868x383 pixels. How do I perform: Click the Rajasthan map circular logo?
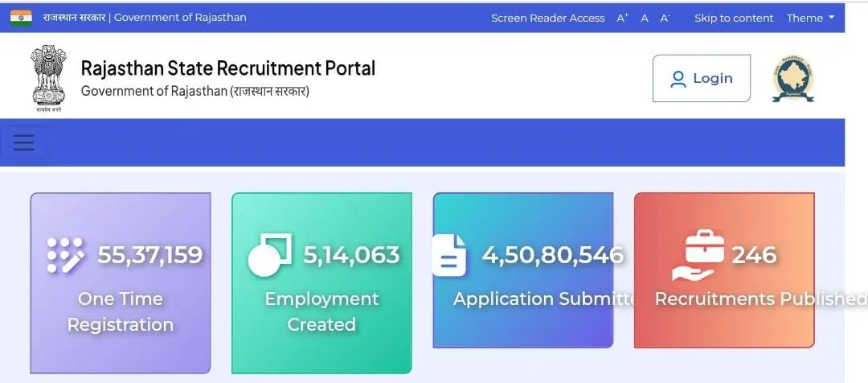click(x=793, y=78)
